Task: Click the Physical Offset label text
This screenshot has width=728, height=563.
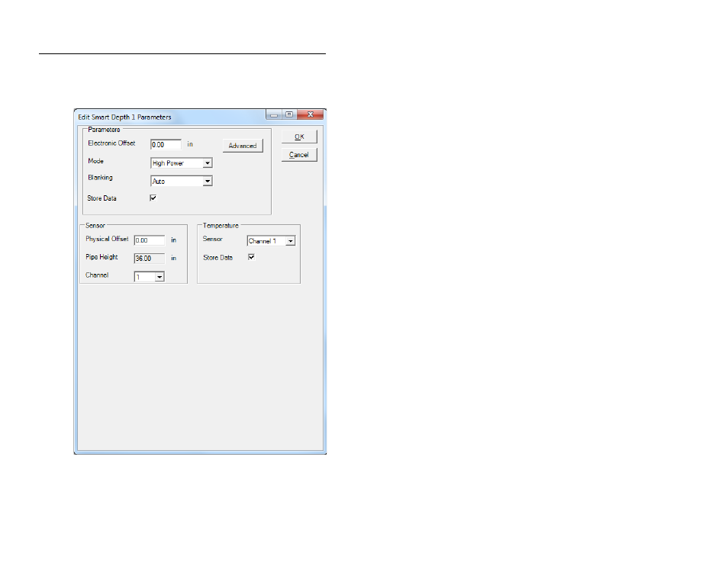Action: coord(107,239)
